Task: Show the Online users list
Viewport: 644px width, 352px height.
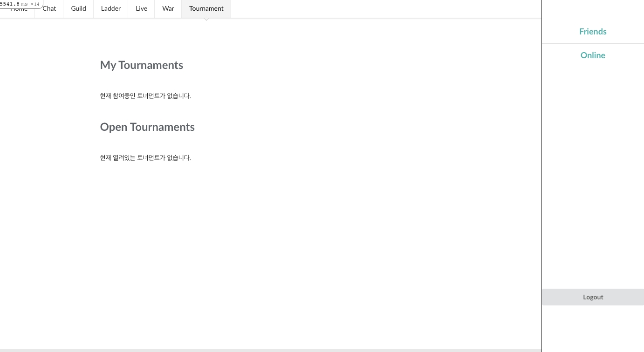Action: pos(593,55)
